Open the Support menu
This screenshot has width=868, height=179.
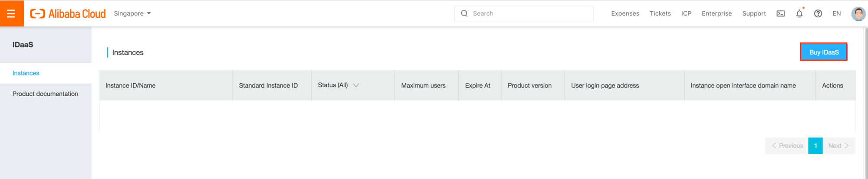click(754, 13)
